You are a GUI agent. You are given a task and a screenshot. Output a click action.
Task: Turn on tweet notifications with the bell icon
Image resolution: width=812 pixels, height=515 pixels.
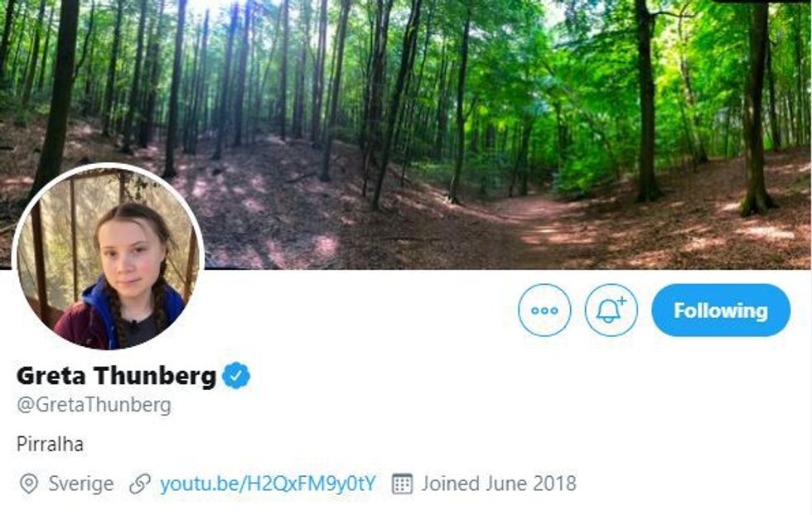611,310
